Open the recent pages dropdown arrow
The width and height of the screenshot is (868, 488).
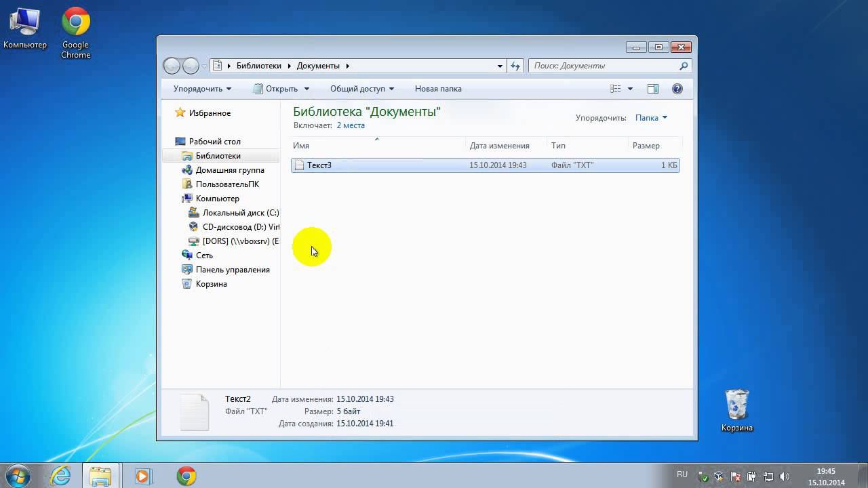point(204,66)
